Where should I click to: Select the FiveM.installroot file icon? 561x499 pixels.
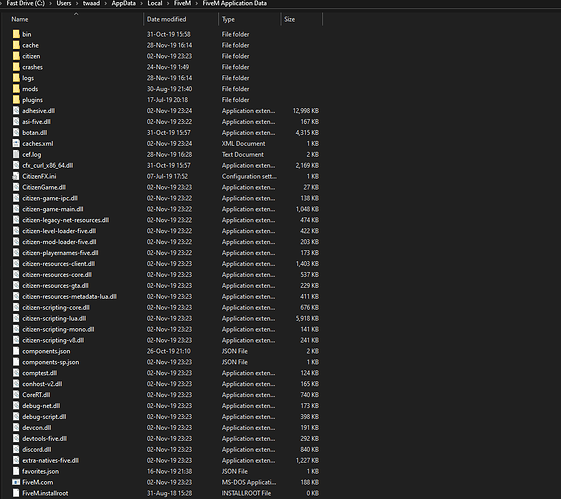pyautogui.click(x=16, y=493)
